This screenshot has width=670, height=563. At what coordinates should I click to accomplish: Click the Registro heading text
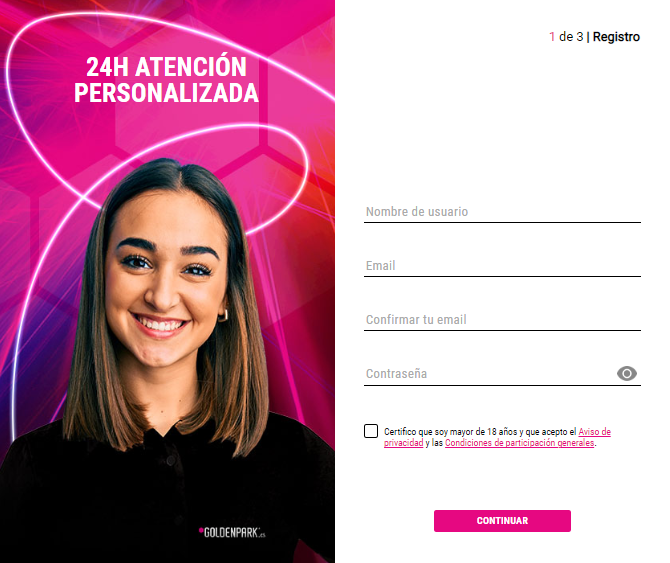coord(616,37)
